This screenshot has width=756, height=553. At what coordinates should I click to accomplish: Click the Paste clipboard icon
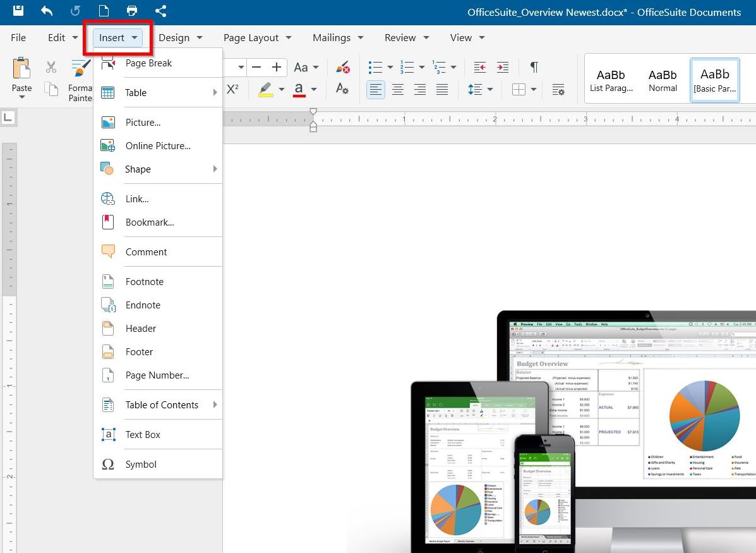tap(21, 68)
